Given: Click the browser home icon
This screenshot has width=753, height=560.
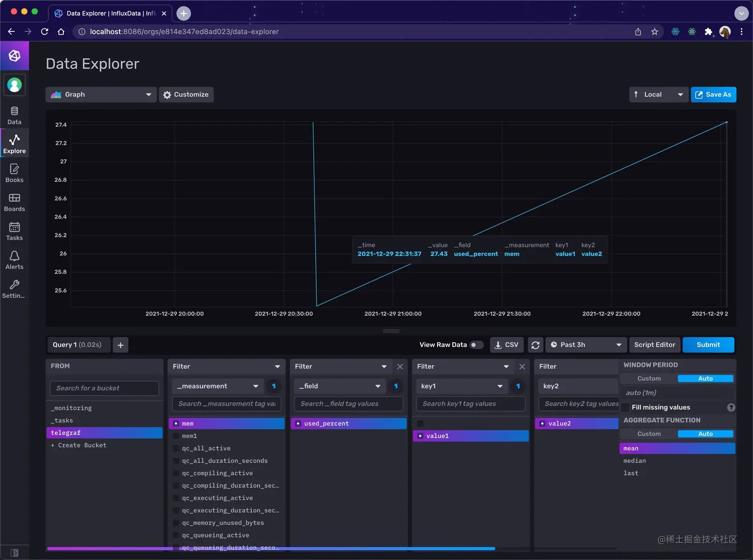Looking at the screenshot, I should [x=61, y=31].
